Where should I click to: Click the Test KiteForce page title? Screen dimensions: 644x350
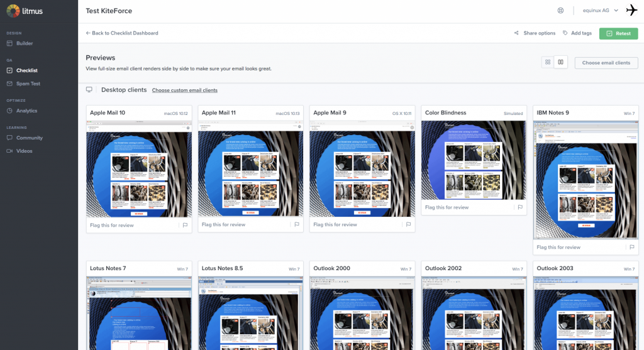pos(109,11)
